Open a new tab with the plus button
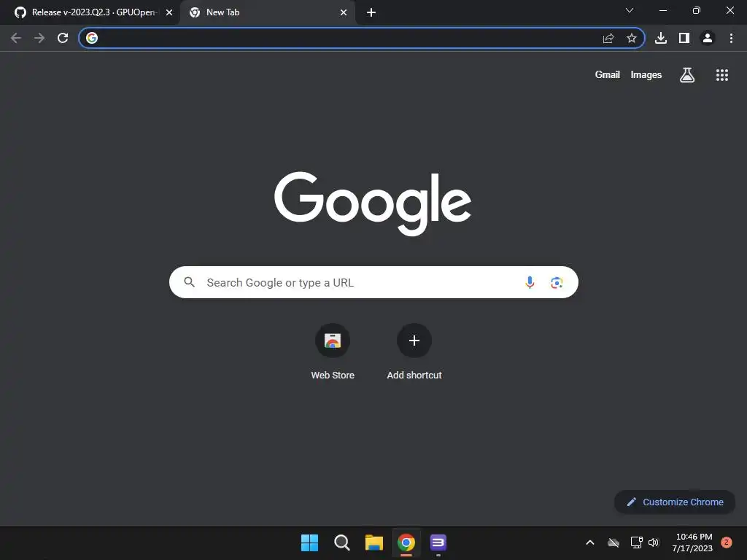 (x=371, y=12)
